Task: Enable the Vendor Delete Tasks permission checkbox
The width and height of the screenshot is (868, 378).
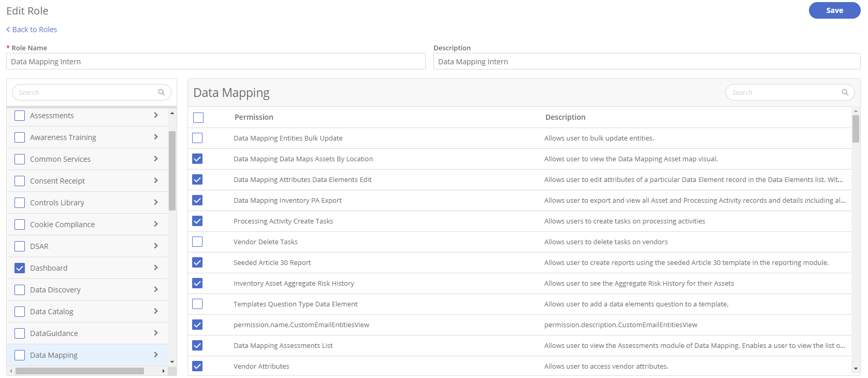Action: point(197,242)
